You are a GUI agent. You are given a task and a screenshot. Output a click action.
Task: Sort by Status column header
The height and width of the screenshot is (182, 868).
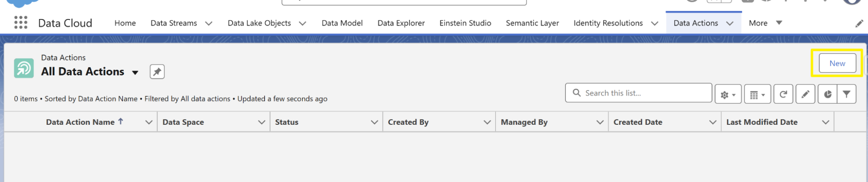287,122
